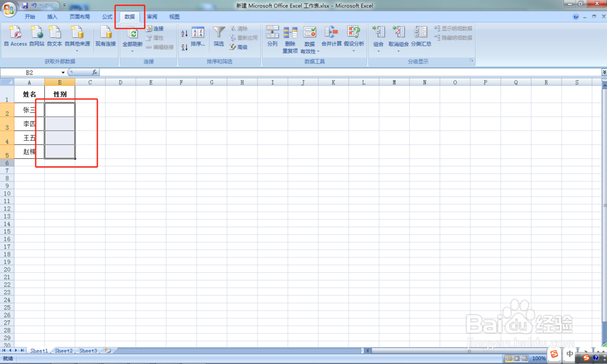
Task: Select column D header
Action: point(120,82)
